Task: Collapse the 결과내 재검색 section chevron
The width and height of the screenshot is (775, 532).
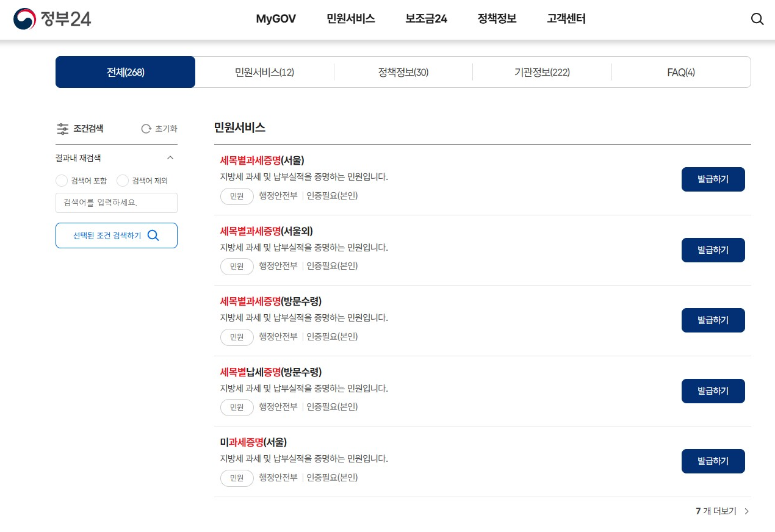Action: pyautogui.click(x=170, y=158)
